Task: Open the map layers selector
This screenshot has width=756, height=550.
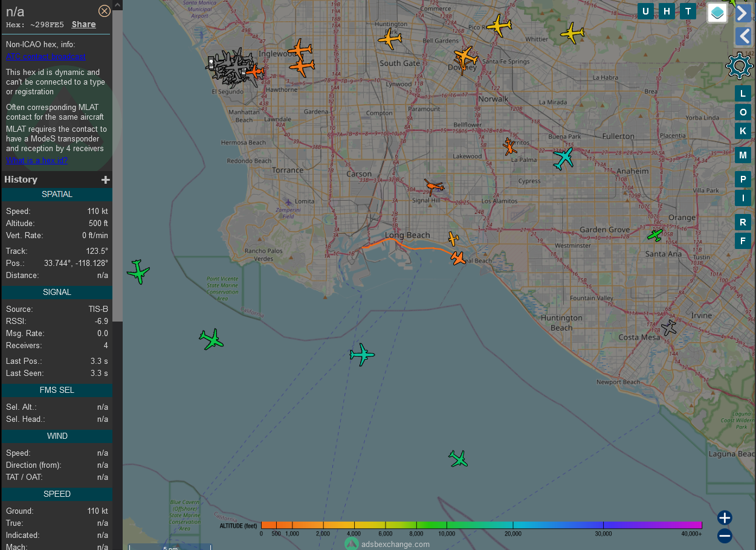Action: (717, 13)
